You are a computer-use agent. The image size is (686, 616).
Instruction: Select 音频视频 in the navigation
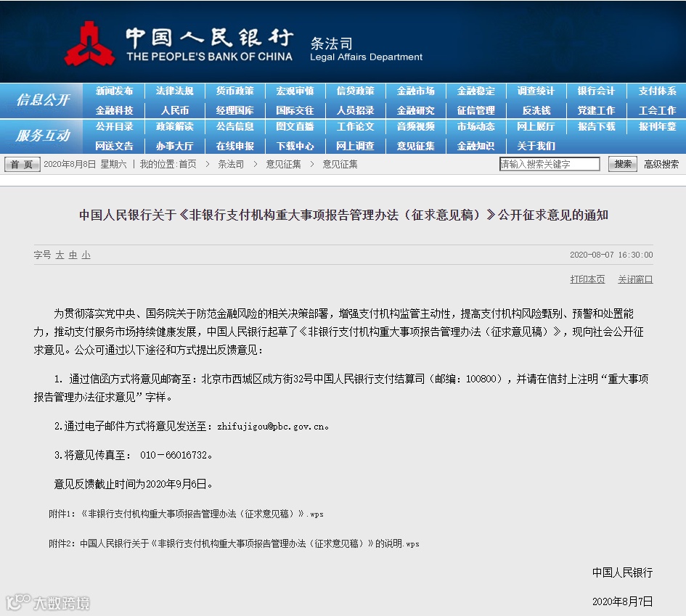point(416,127)
